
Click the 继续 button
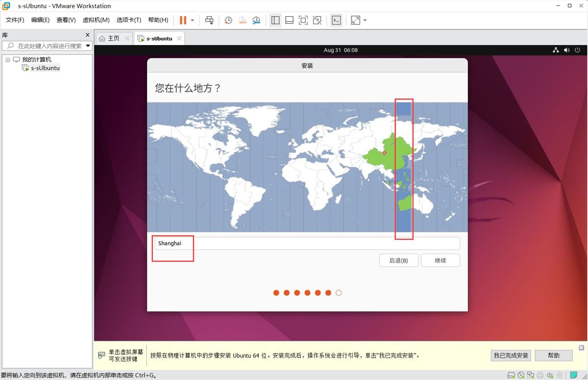coord(441,260)
